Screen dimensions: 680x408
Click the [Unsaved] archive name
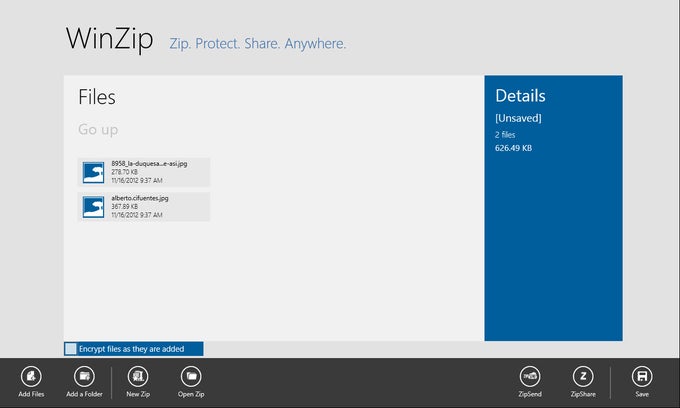click(518, 118)
